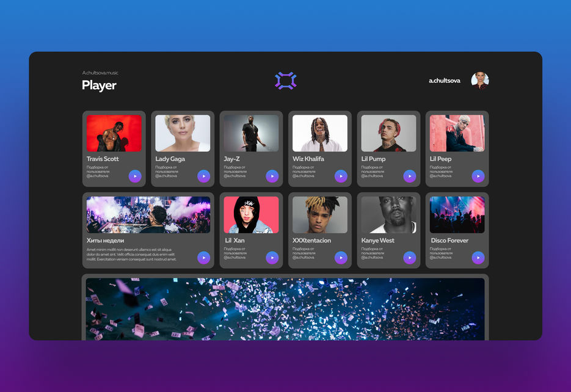Play the Lil Peep playlist
Viewport: 571px width, 392px height.
[478, 176]
